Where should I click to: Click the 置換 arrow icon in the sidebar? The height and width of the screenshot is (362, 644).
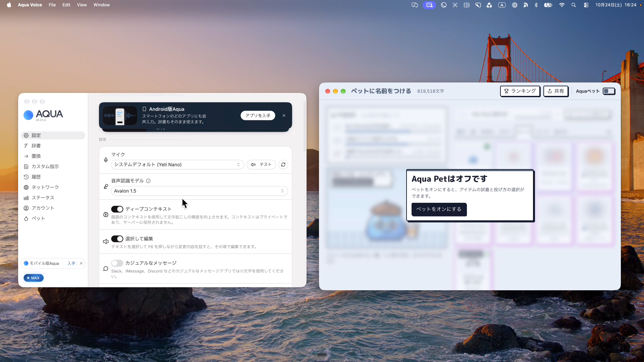point(26,156)
